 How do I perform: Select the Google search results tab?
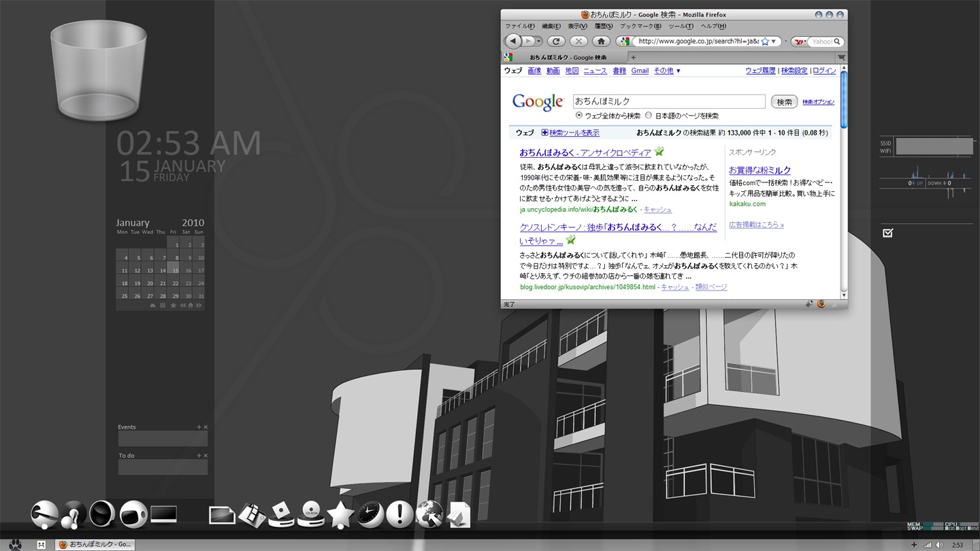[x=566, y=58]
